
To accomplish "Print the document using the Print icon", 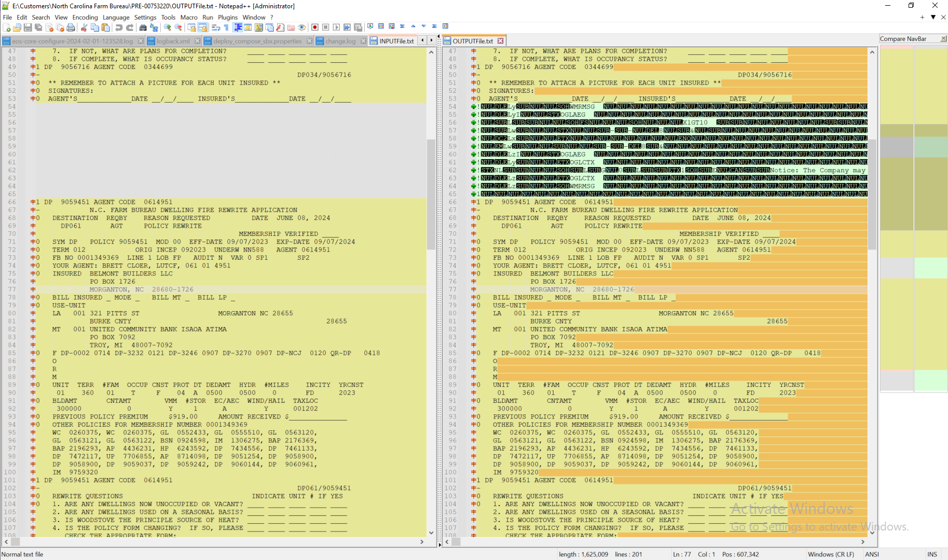I will [71, 27].
